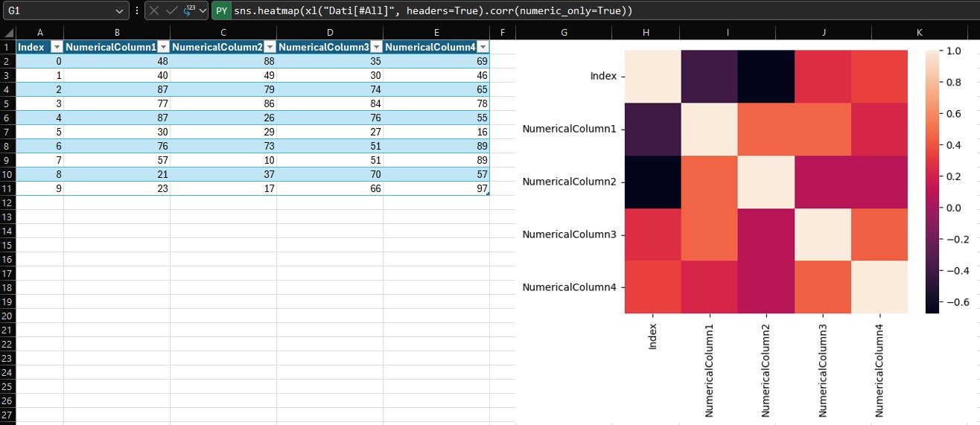Click cell C3 with value 49
The width and height of the screenshot is (980, 425).
pyautogui.click(x=223, y=74)
